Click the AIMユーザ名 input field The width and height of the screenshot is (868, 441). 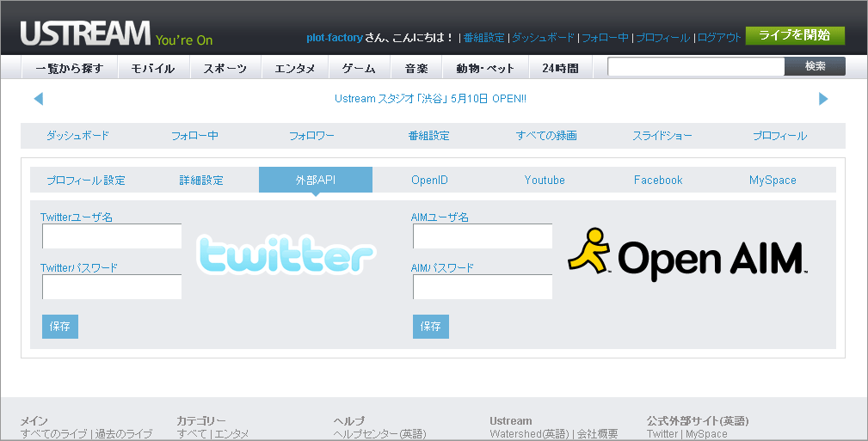pyautogui.click(x=483, y=236)
